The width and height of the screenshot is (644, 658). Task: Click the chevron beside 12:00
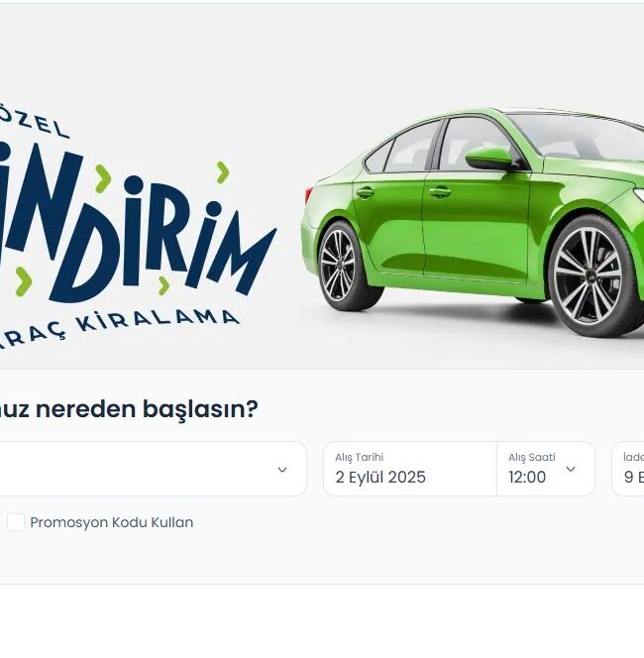(x=571, y=469)
